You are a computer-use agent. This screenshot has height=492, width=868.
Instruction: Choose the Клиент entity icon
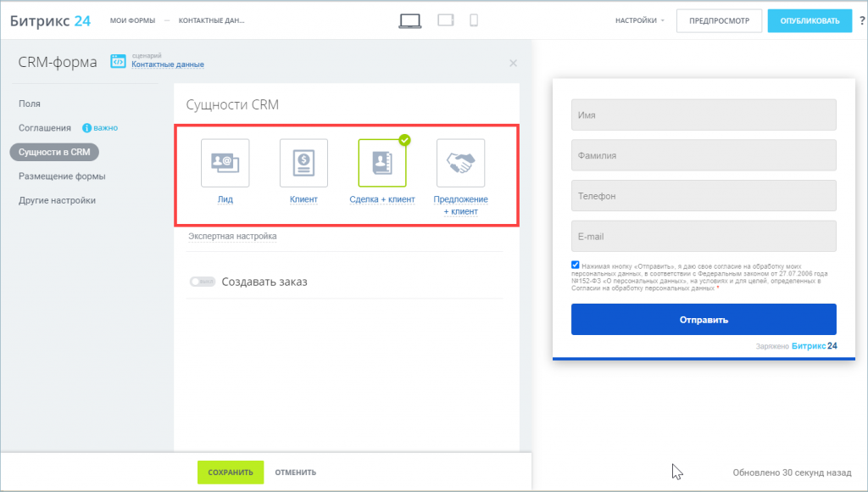[x=304, y=163]
